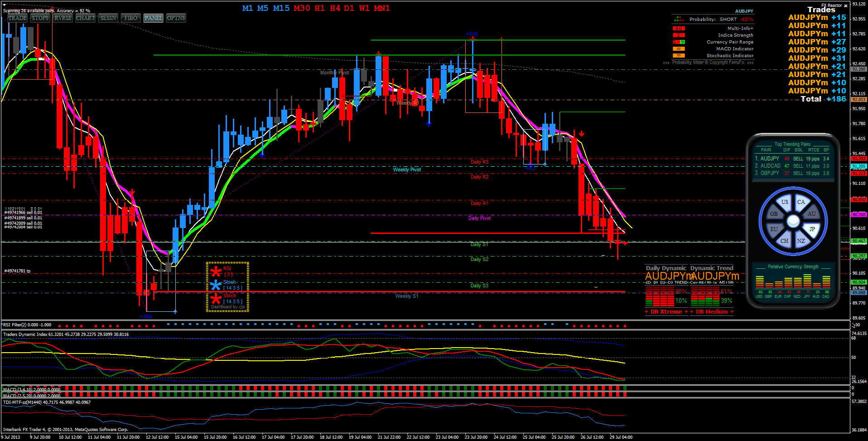
Task: Click the Daily S3 level label
Action: point(479,286)
